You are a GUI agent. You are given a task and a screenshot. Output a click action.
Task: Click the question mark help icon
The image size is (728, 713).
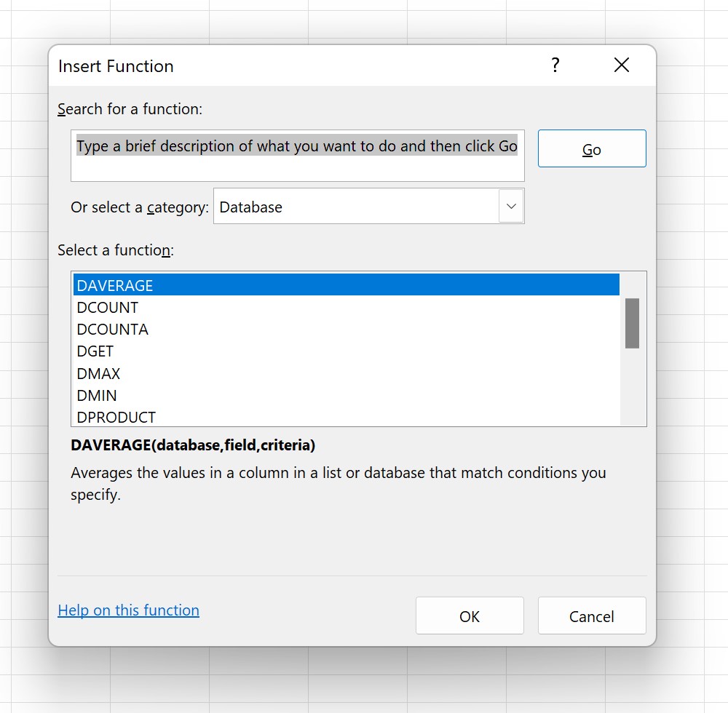click(555, 65)
